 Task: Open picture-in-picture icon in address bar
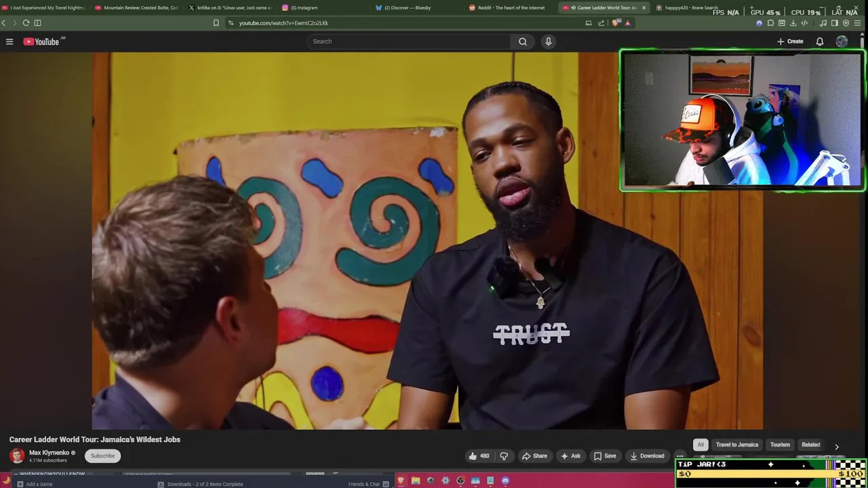589,23
